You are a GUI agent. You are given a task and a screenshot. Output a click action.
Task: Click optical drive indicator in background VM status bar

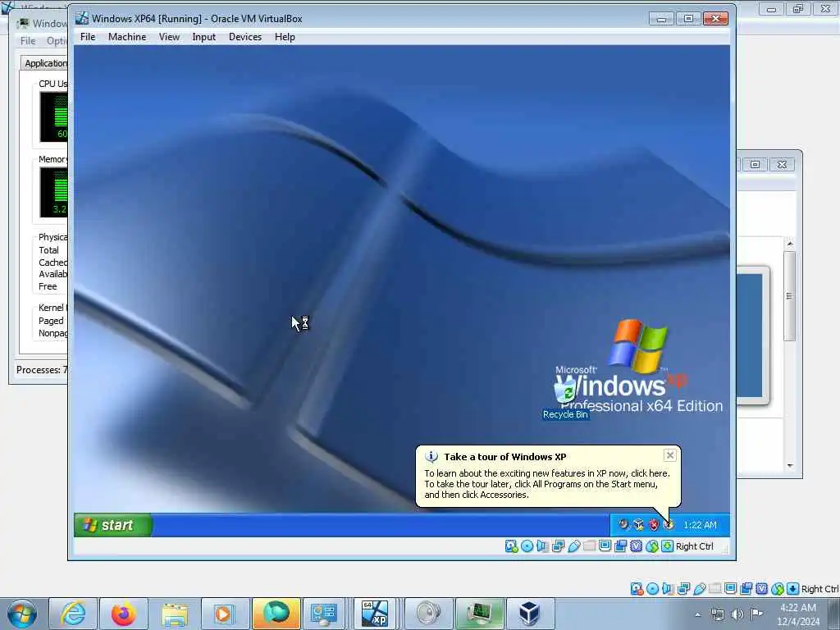[652, 589]
